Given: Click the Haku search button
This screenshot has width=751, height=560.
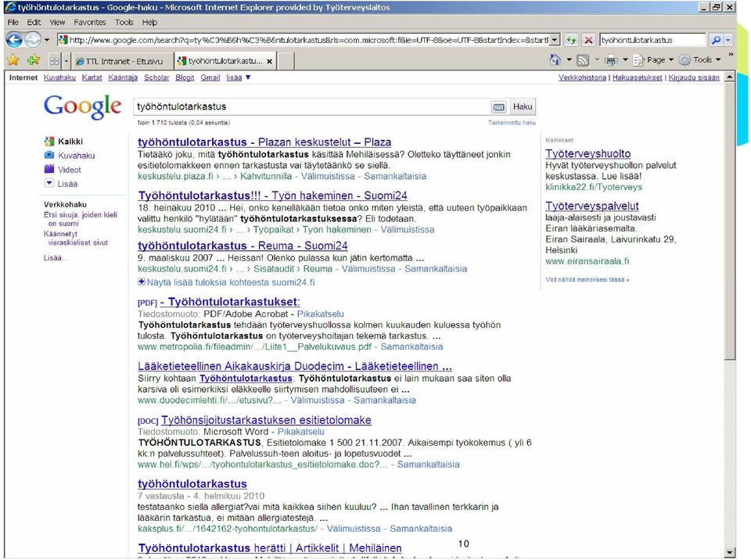Looking at the screenshot, I should point(523,107).
